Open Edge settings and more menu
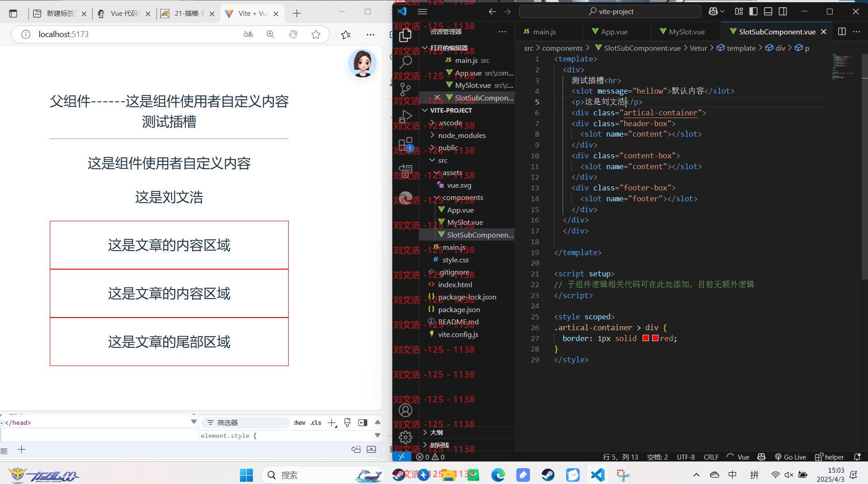 tap(370, 34)
